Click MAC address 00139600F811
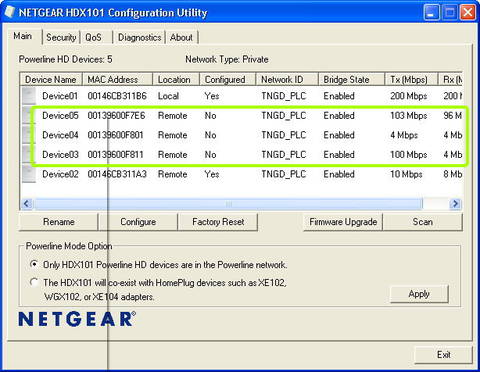 (x=115, y=155)
